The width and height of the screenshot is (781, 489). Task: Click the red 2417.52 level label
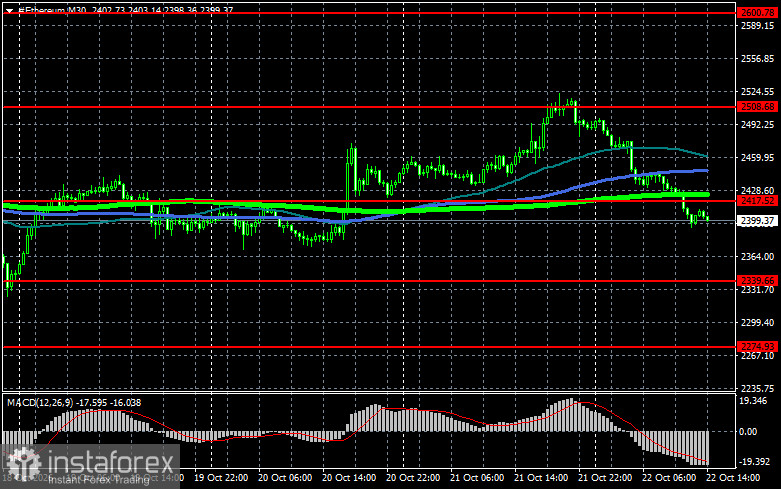[757, 201]
